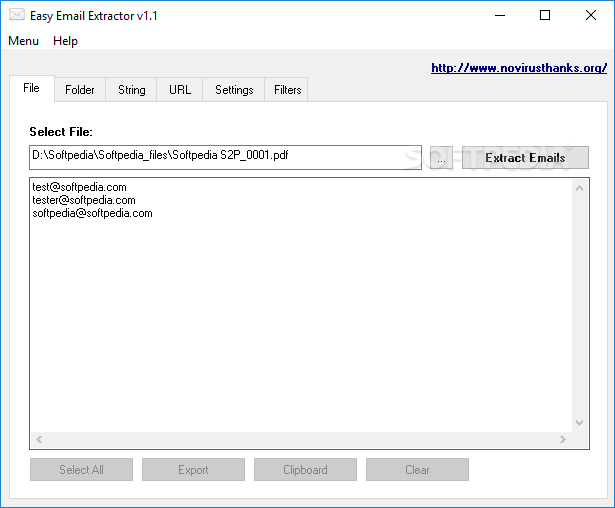This screenshot has height=508, width=615.
Task: Maximize the Easy Email Extractor window
Action: pos(545,16)
